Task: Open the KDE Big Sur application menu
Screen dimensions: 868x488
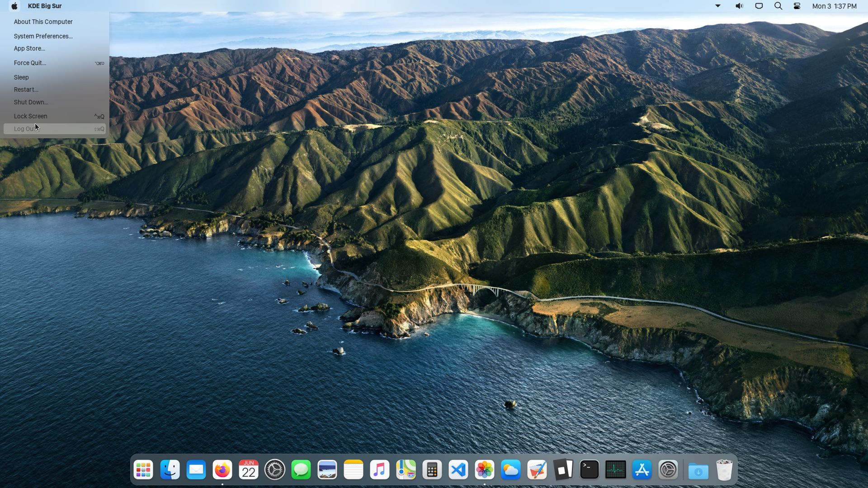Action: 45,6
